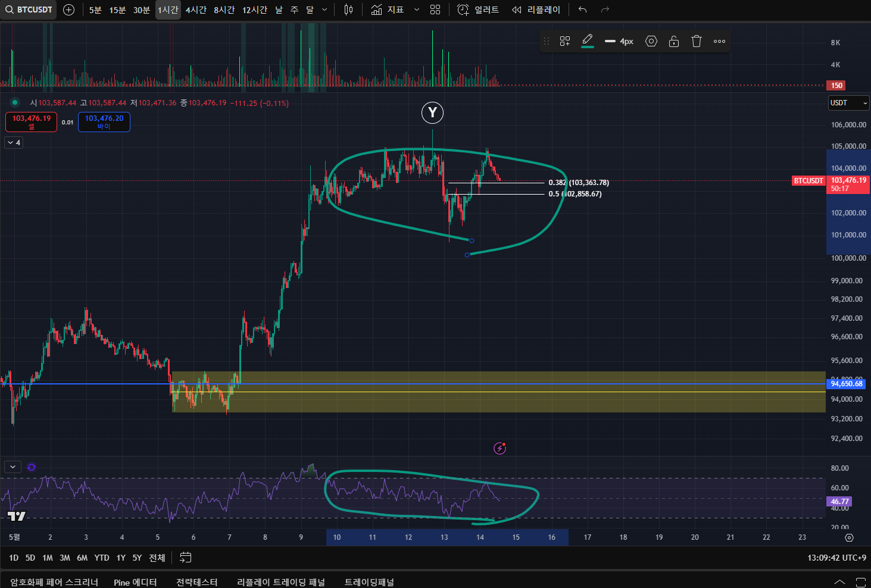The width and height of the screenshot is (871, 588).
Task: Click the Y marker above the chart
Action: pyautogui.click(x=433, y=112)
